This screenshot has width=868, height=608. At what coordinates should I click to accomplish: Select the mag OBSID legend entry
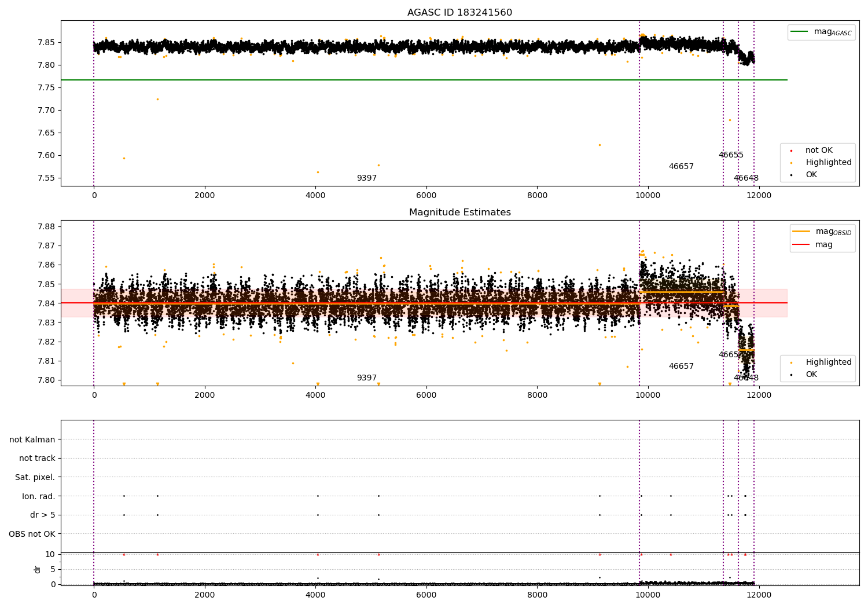[822, 232]
